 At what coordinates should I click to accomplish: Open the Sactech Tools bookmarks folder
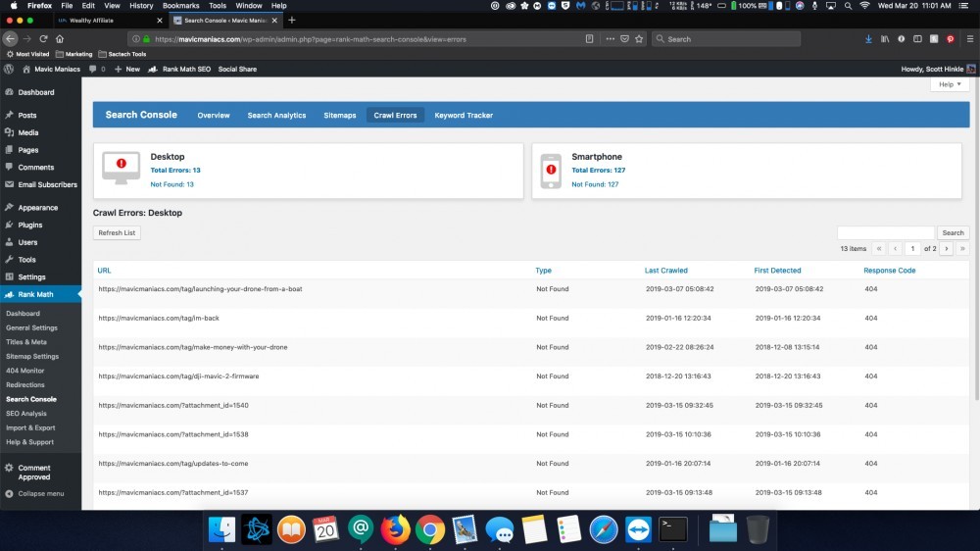pyautogui.click(x=122, y=54)
